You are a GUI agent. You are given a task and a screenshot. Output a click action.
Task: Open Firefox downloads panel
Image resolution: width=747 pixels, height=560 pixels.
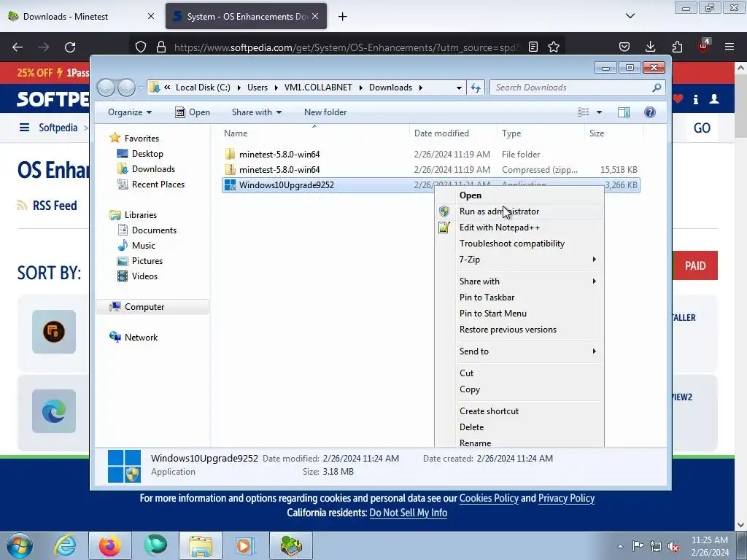pos(650,47)
